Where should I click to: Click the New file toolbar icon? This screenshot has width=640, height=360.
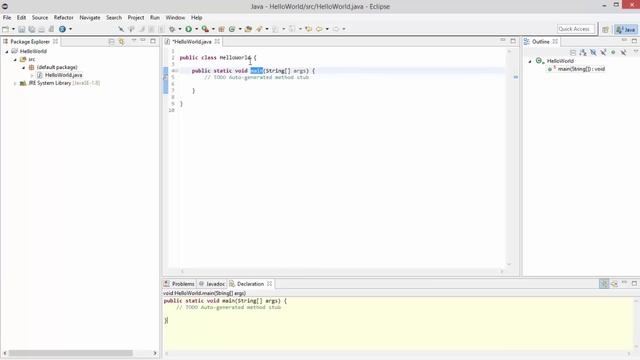coord(5,29)
